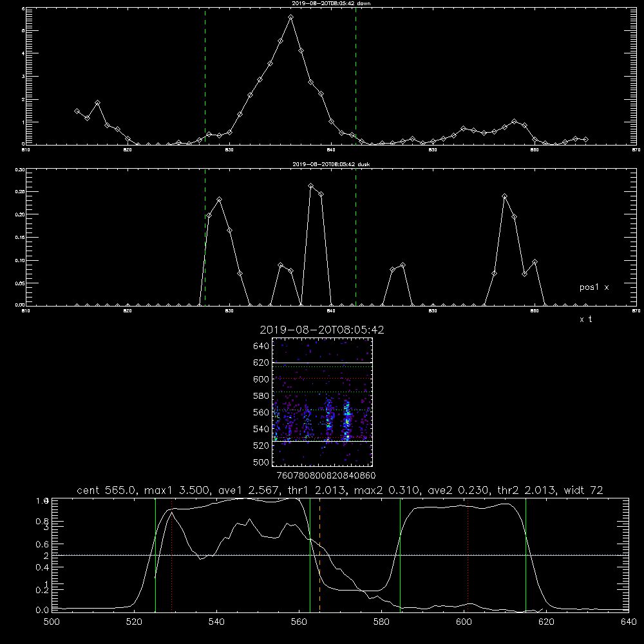Click "thr1 2.013" in bottom plot title
Viewport: 644px width, 644px height.
316,490
